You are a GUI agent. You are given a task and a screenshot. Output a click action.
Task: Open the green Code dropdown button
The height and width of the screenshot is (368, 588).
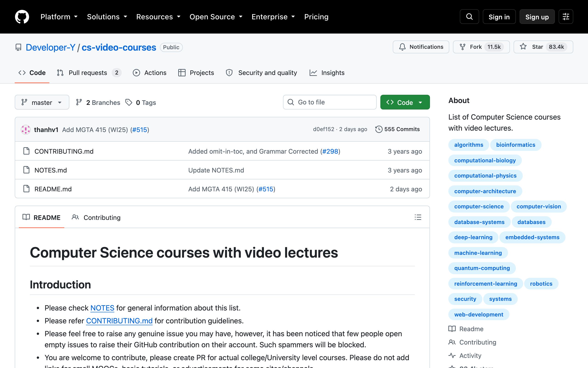click(x=405, y=102)
